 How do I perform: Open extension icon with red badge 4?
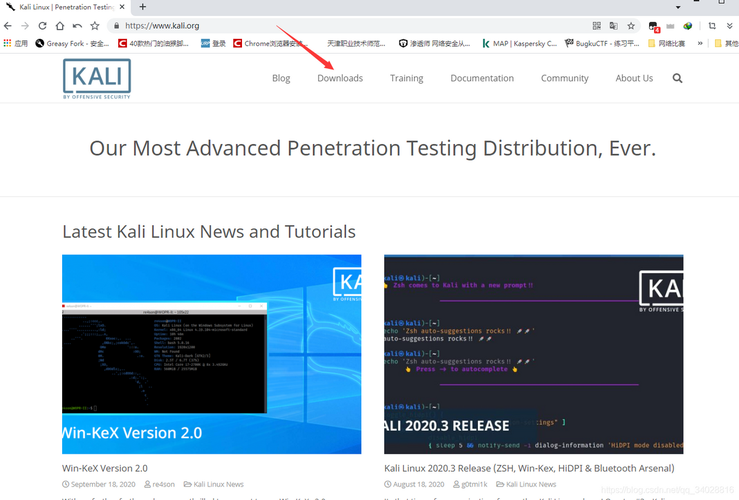654,27
